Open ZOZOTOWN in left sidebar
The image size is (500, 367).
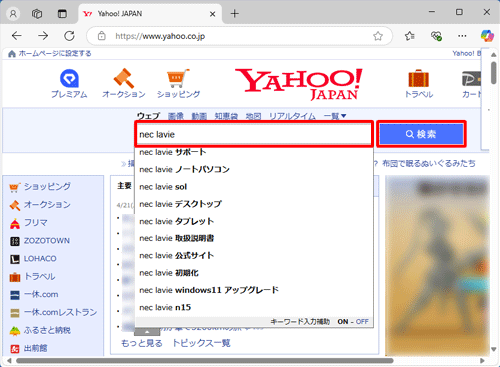tap(47, 241)
